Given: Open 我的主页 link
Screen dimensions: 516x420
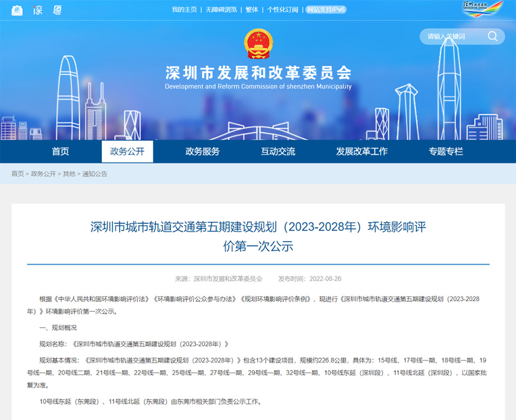Looking at the screenshot, I should tap(184, 9).
